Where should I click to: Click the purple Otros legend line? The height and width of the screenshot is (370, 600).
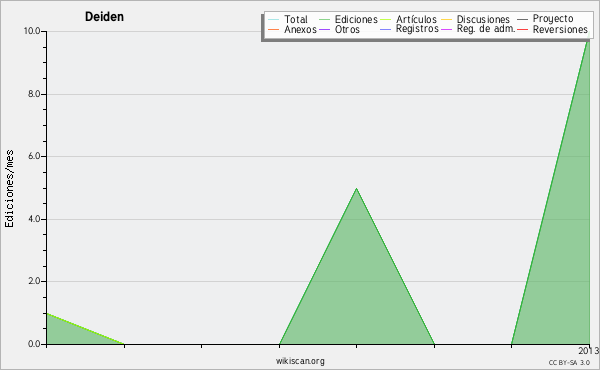click(324, 29)
